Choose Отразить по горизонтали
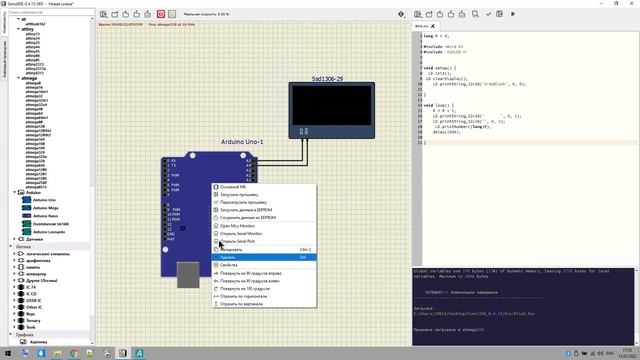Image resolution: width=640 pixels, height=360 pixels. (264, 296)
